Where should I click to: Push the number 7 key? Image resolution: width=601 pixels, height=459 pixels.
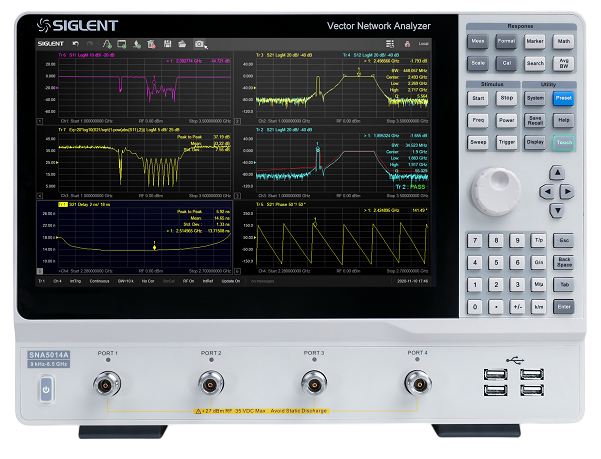click(475, 241)
